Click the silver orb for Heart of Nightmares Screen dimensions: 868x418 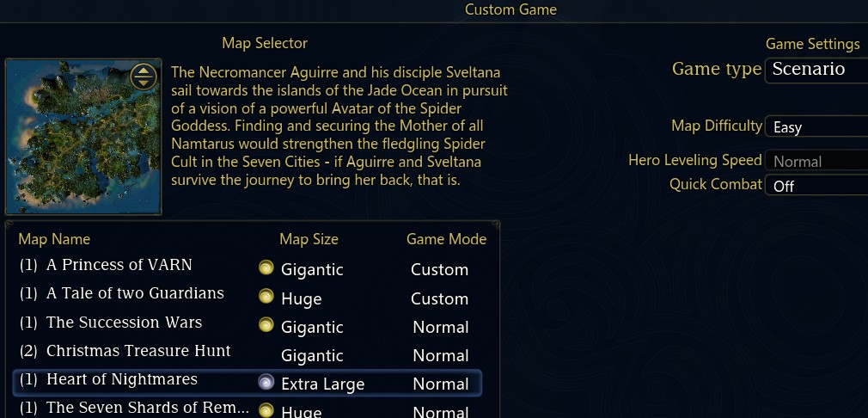[x=266, y=383]
